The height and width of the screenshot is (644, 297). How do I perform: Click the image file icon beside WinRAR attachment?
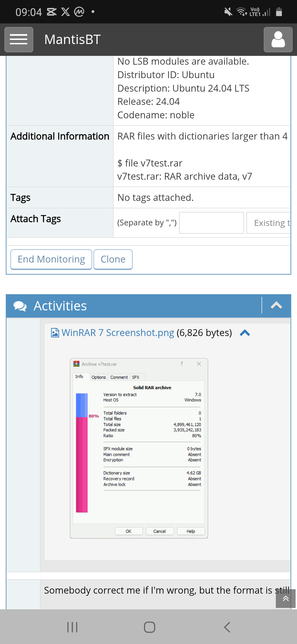(x=55, y=333)
